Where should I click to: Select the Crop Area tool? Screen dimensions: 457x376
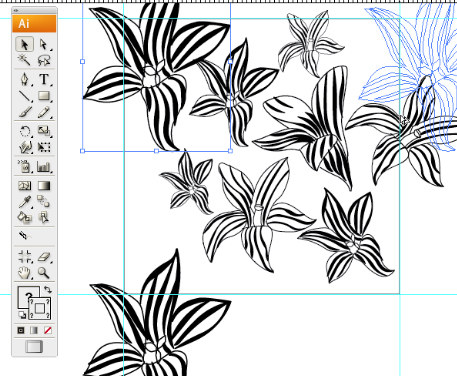click(24, 257)
